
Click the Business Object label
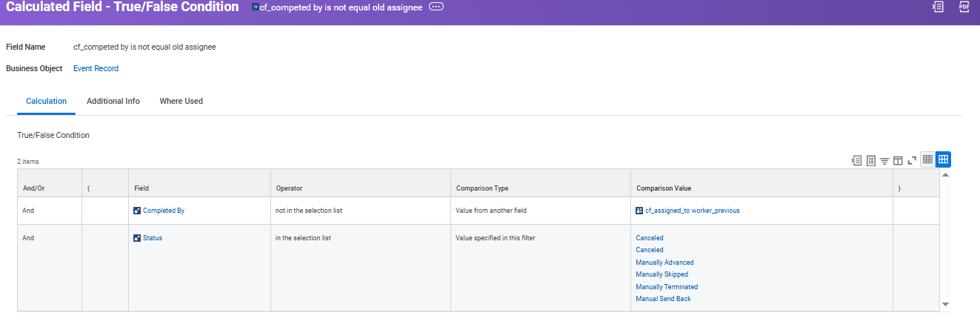coord(34,68)
